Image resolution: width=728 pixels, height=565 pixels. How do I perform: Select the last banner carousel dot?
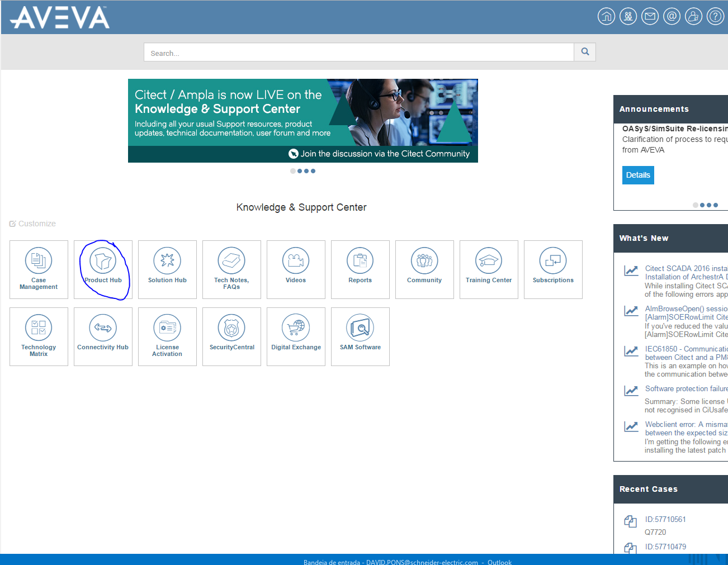coord(313,171)
